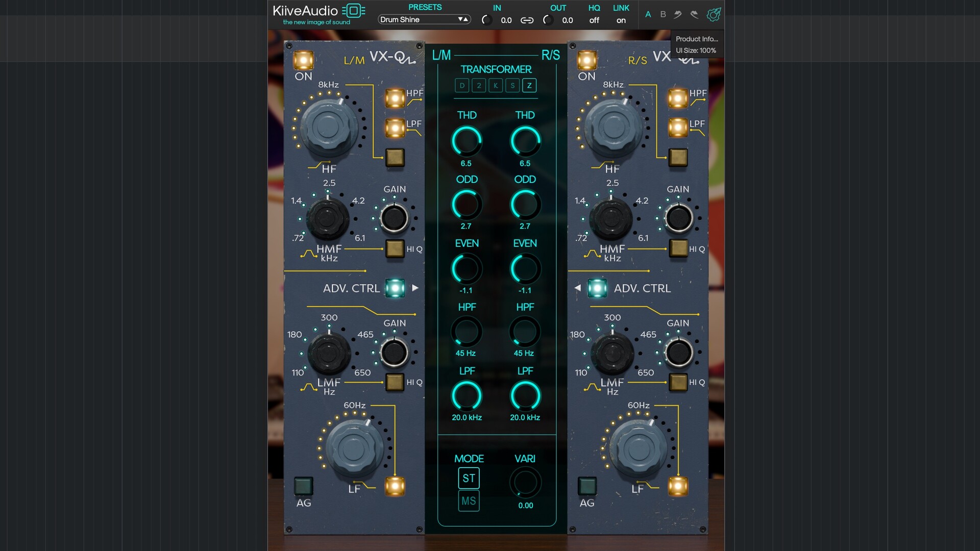The height and width of the screenshot is (551, 980).
Task: Enable the L/M AG auto gain button
Action: pos(303,486)
